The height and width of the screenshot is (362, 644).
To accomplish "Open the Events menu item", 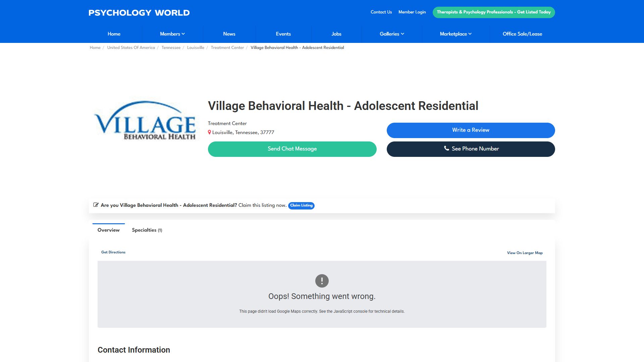I will 283,34.
